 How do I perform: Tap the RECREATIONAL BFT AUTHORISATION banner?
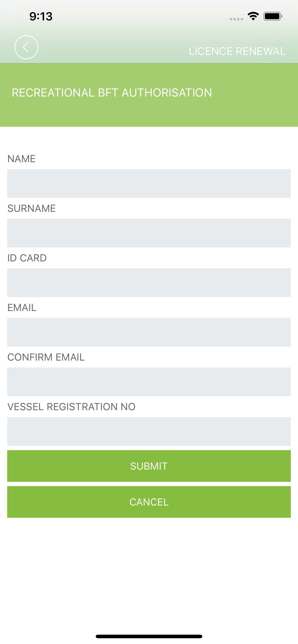(149, 95)
